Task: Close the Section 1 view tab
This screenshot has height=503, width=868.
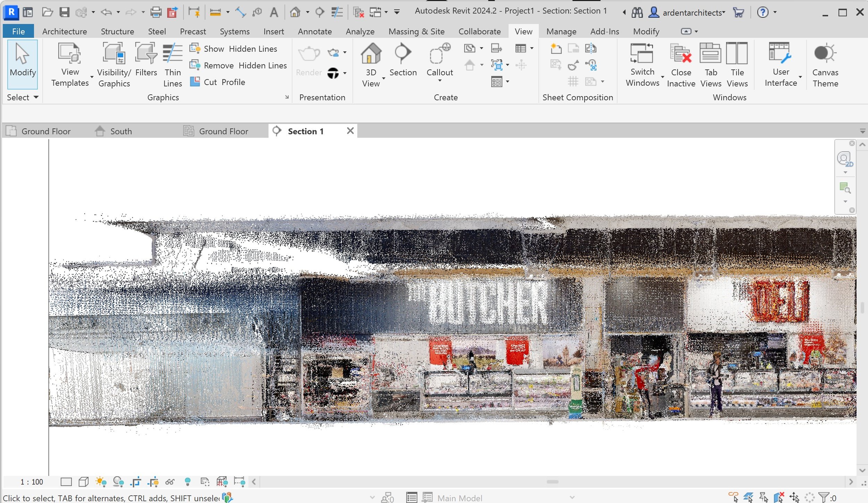Action: (350, 131)
